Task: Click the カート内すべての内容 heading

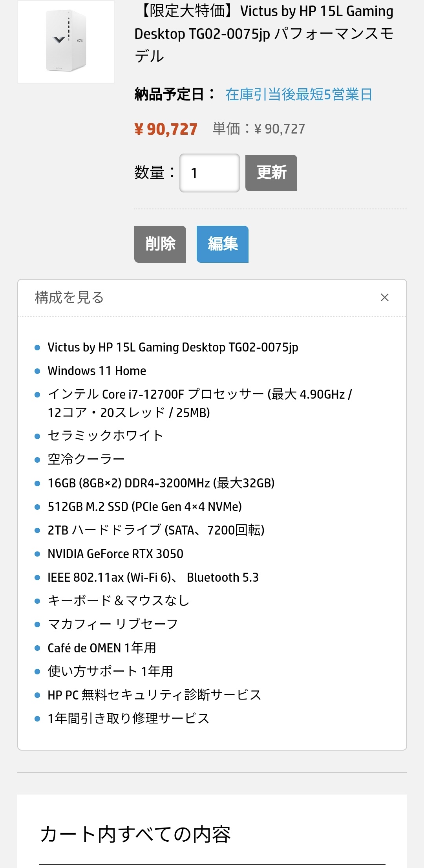Action: (135, 834)
